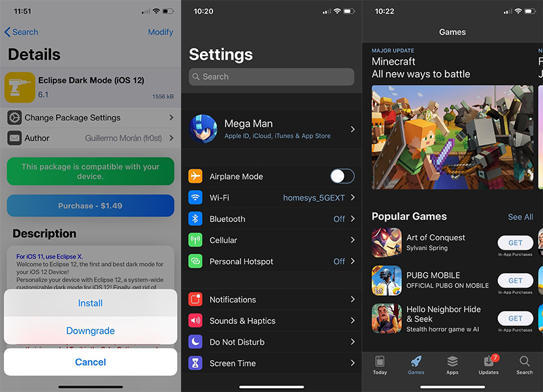Image resolution: width=543 pixels, height=392 pixels.
Task: Open Cellular settings chevron
Action: tap(353, 240)
